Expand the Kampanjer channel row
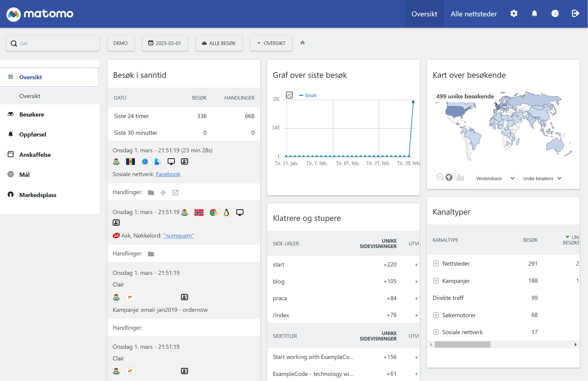The image size is (588, 381). coord(436,281)
